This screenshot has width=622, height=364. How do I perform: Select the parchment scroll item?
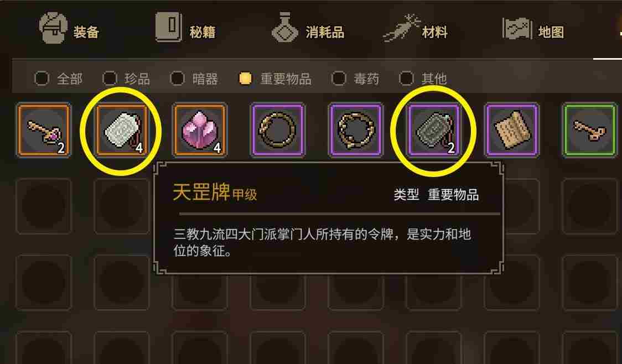[x=512, y=130]
